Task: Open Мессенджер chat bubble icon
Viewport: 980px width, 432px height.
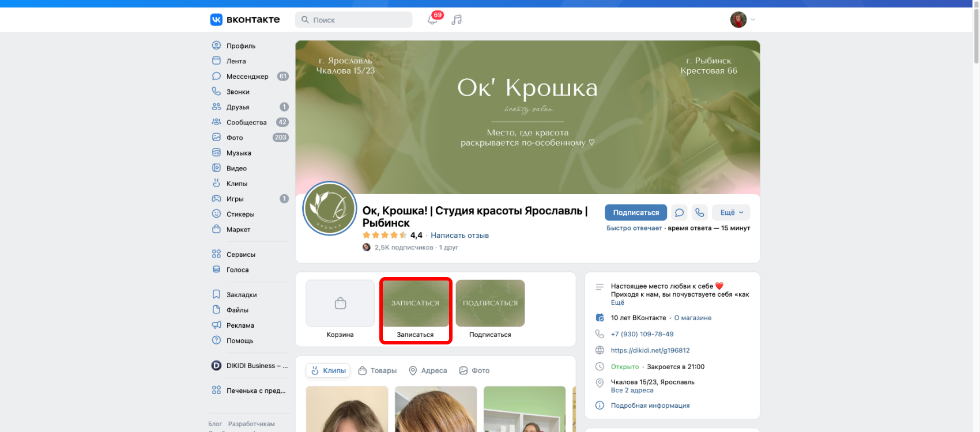Action: tap(216, 76)
